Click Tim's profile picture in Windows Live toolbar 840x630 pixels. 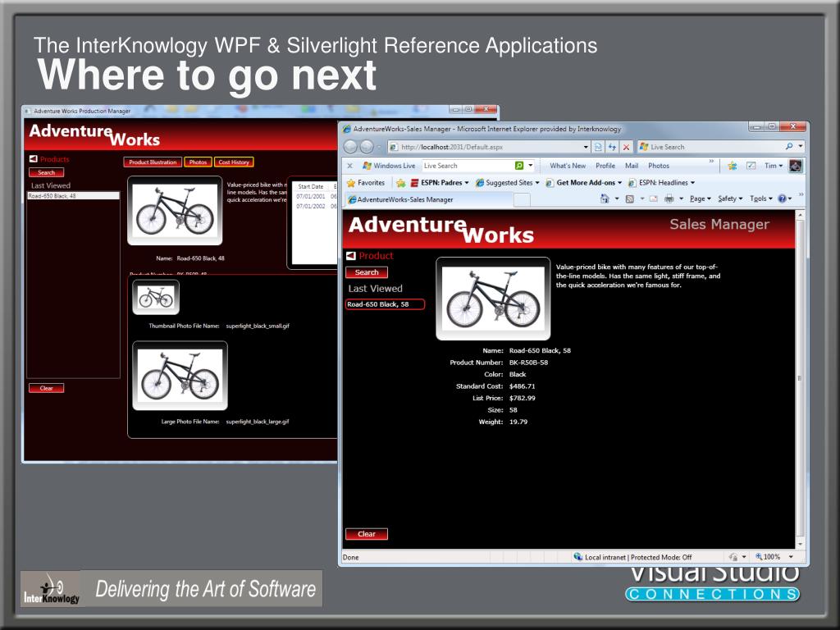[x=796, y=166]
